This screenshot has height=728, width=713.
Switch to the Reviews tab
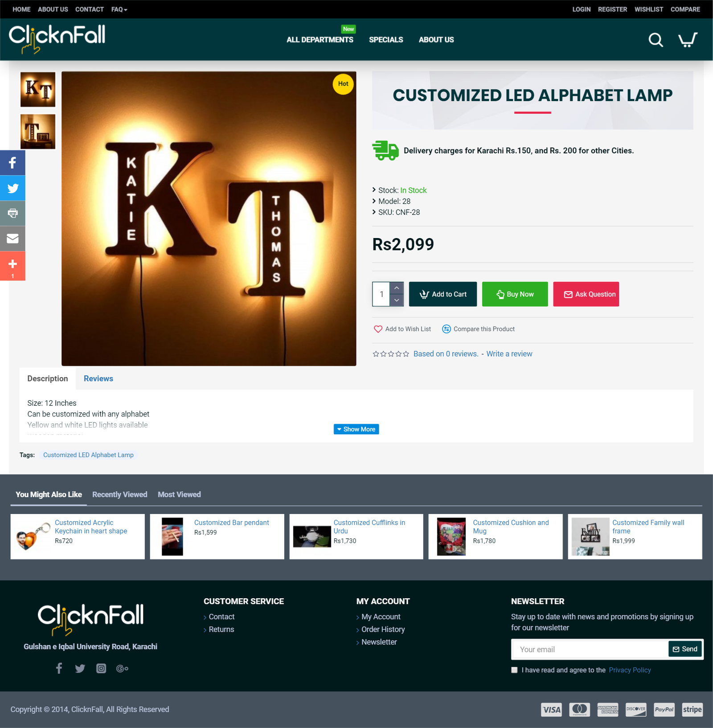pyautogui.click(x=98, y=378)
